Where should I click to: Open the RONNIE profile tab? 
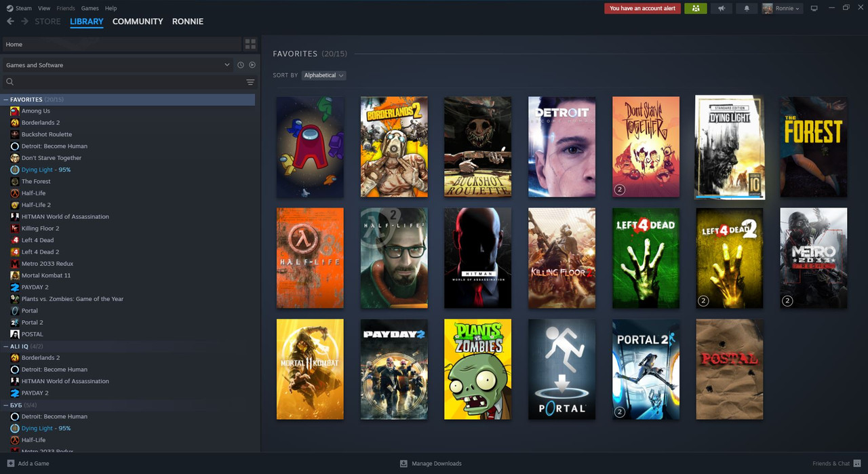188,22
